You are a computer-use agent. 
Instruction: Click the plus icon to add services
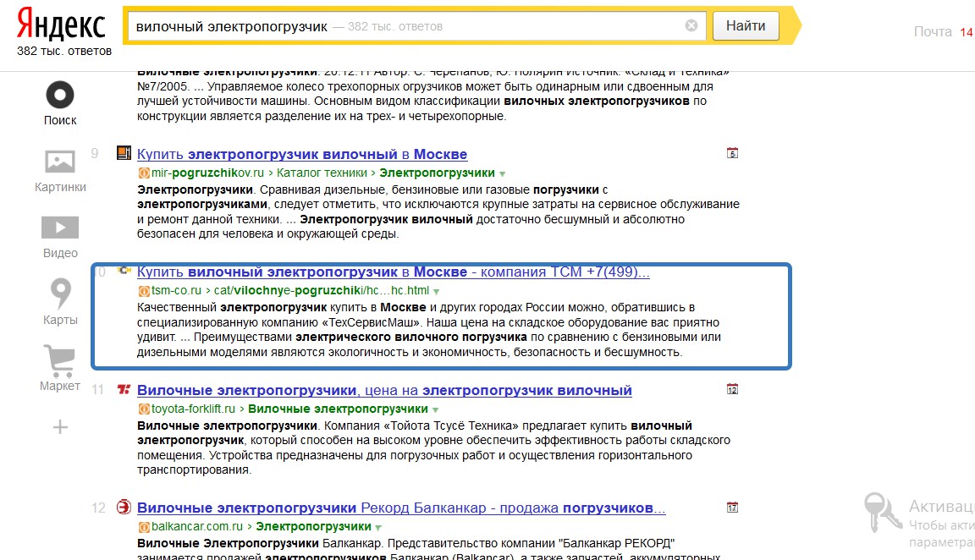[x=60, y=427]
